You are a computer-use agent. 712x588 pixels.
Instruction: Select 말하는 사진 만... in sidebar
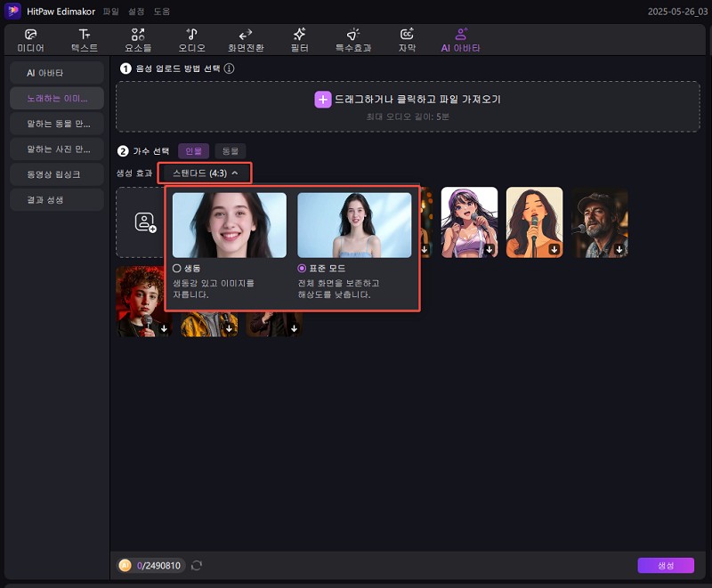[x=57, y=149]
